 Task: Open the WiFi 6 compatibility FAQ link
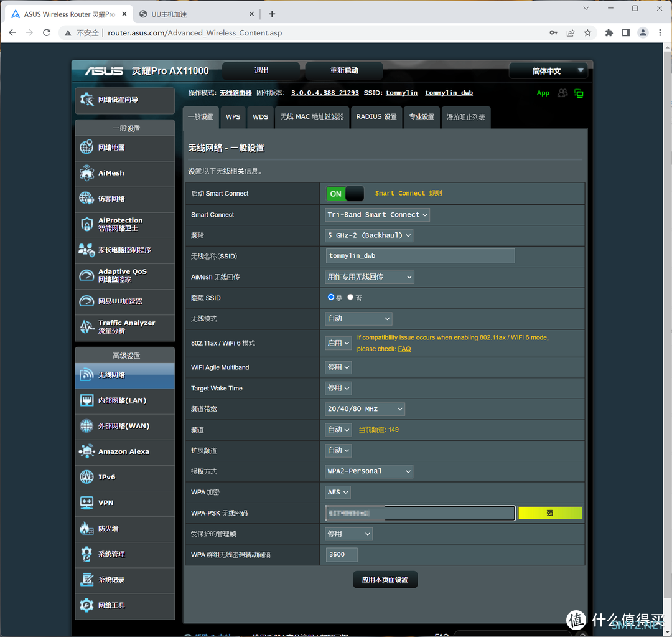(404, 349)
